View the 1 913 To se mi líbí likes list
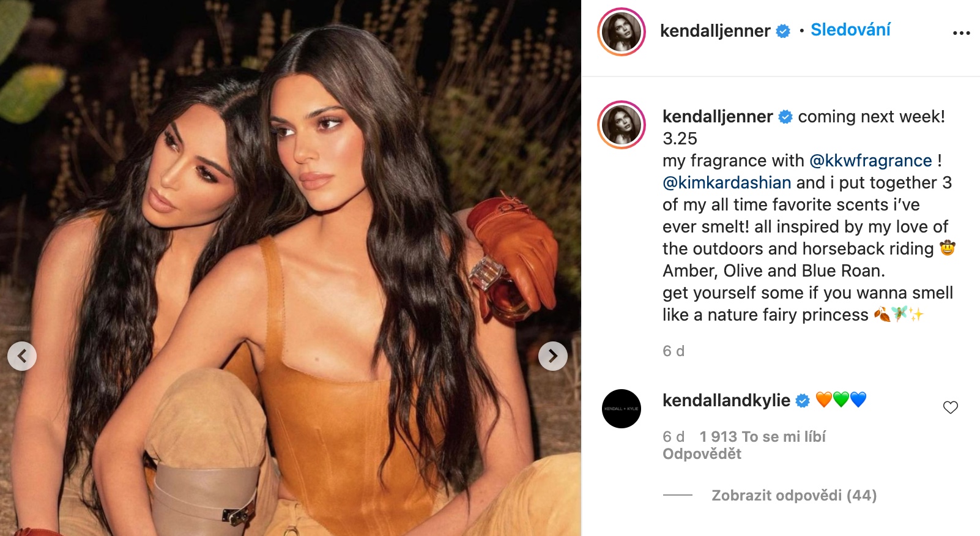 point(762,436)
